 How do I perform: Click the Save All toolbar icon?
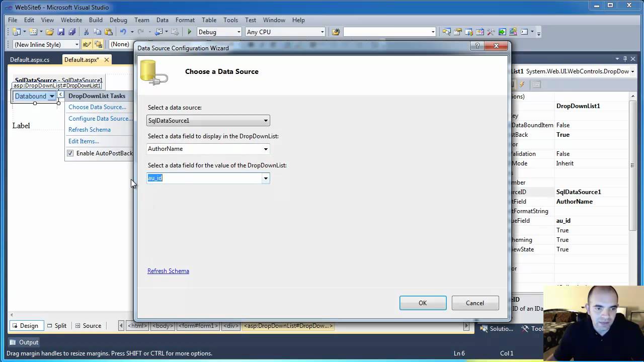(x=71, y=32)
